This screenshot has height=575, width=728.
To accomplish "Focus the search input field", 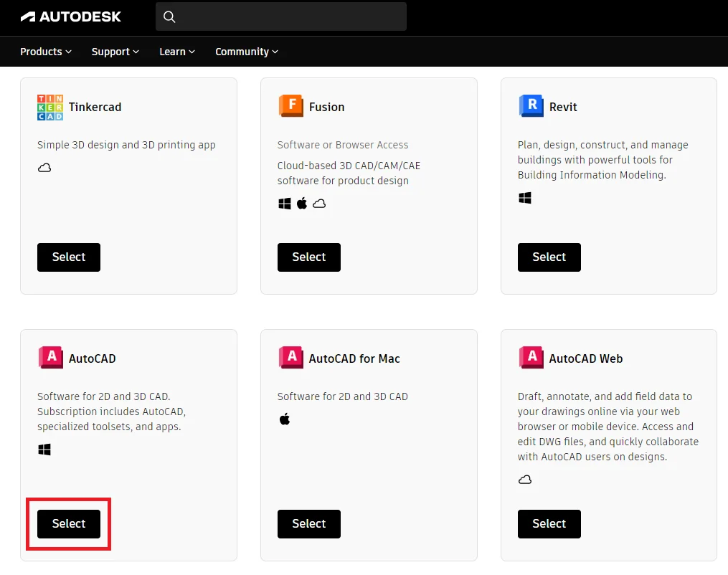I will [x=281, y=16].
